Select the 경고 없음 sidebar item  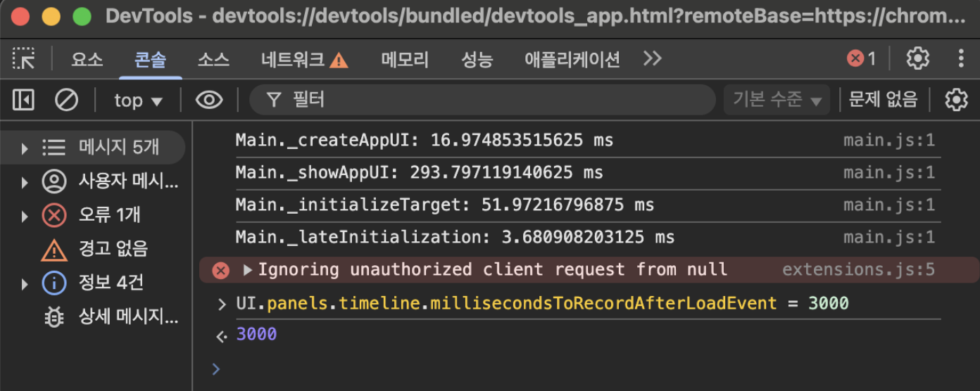[x=93, y=249]
